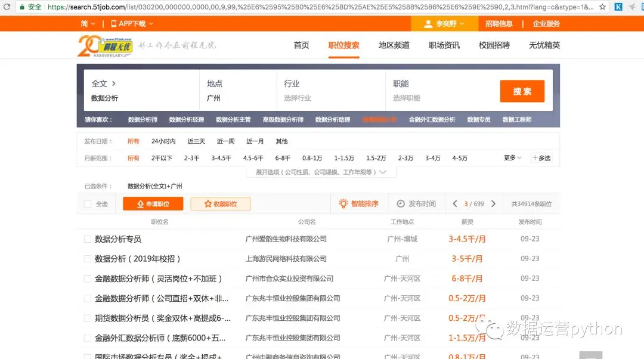Viewport: 644px width, 359px height.
Task: Open the 行业 industry selector
Action: 331,91
